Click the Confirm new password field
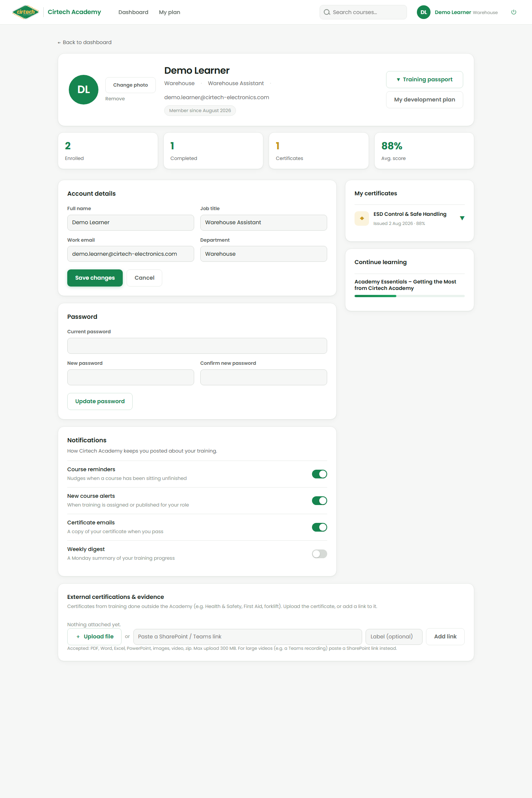Image resolution: width=532 pixels, height=798 pixels. pos(264,377)
